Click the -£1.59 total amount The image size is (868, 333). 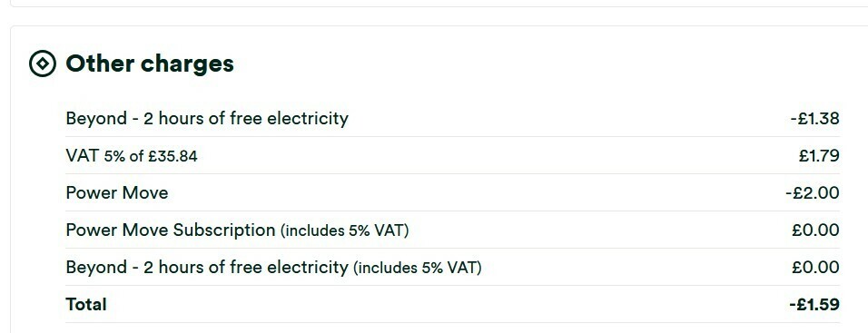(x=814, y=304)
